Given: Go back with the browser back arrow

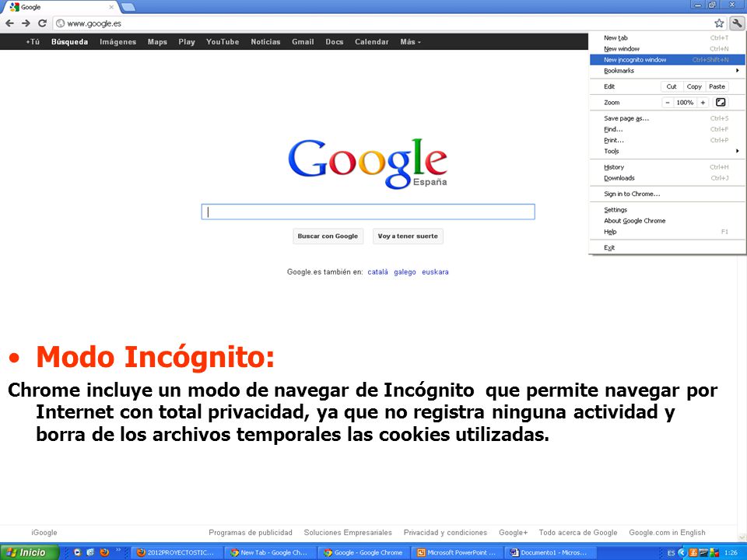Looking at the screenshot, I should (x=9, y=23).
